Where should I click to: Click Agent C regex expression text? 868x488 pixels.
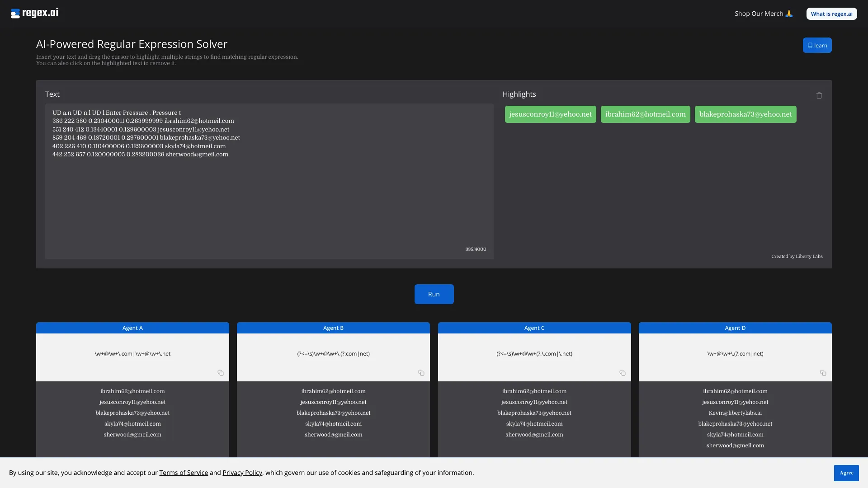534,354
